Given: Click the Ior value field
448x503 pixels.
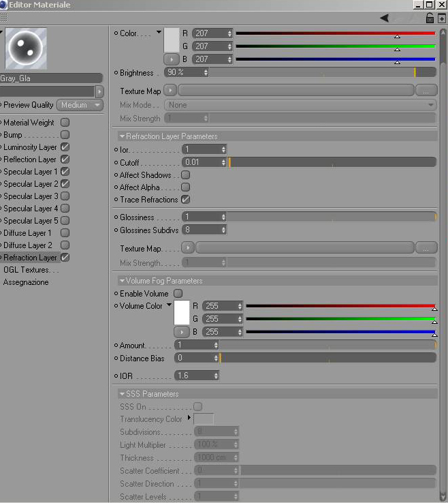Looking at the screenshot, I should [202, 149].
